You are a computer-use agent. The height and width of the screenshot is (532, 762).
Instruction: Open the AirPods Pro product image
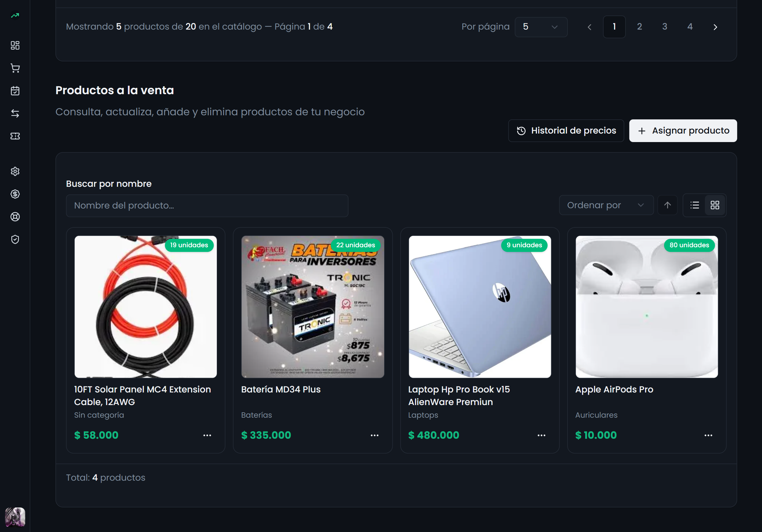point(647,307)
